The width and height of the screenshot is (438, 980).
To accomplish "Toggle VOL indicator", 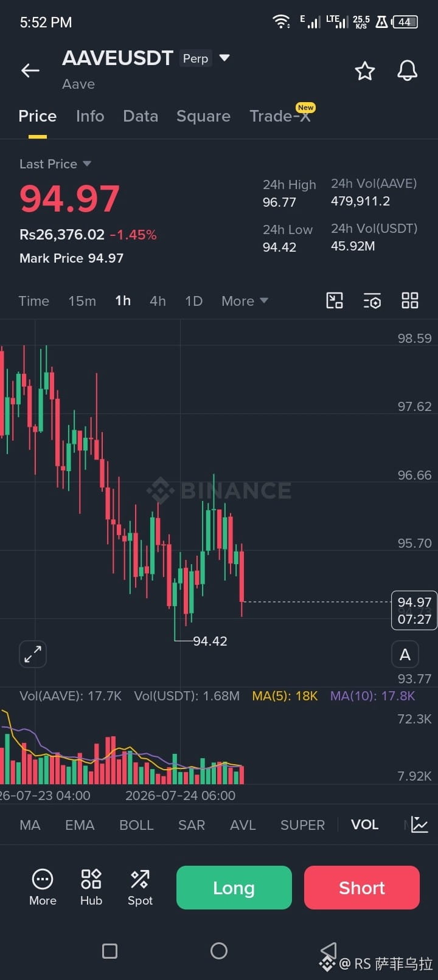I will [x=364, y=824].
